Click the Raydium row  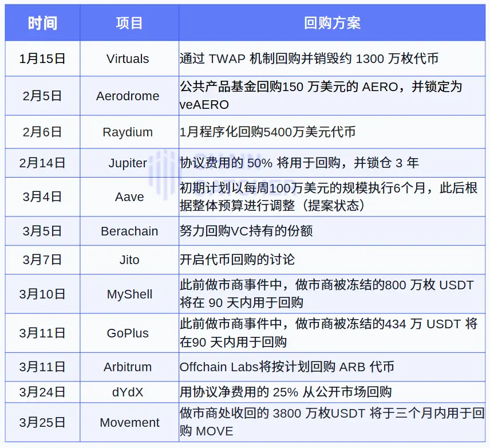click(x=128, y=132)
